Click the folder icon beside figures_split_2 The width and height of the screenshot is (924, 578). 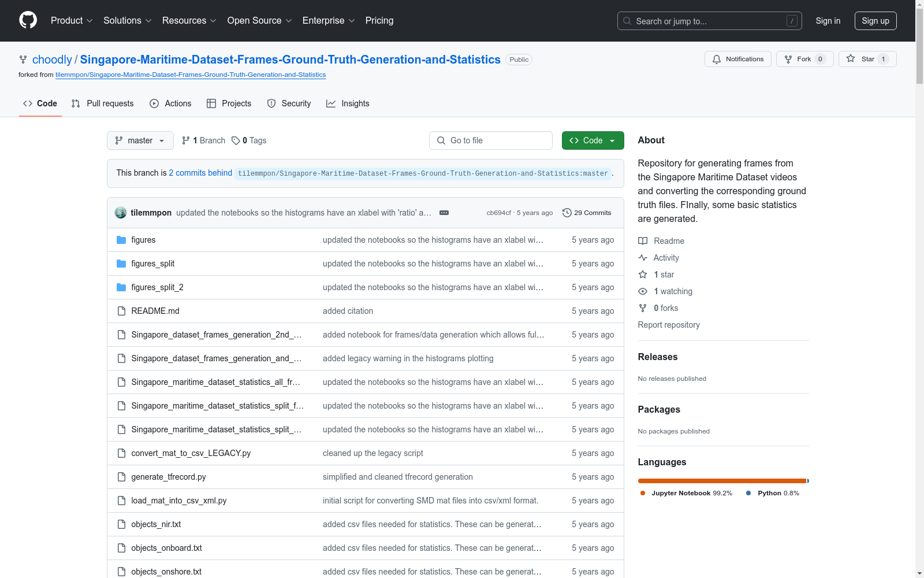click(121, 287)
